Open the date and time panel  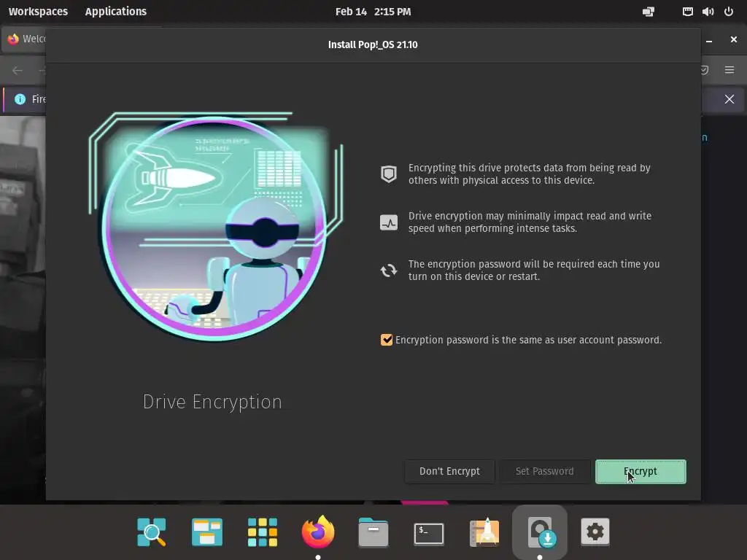tap(373, 12)
